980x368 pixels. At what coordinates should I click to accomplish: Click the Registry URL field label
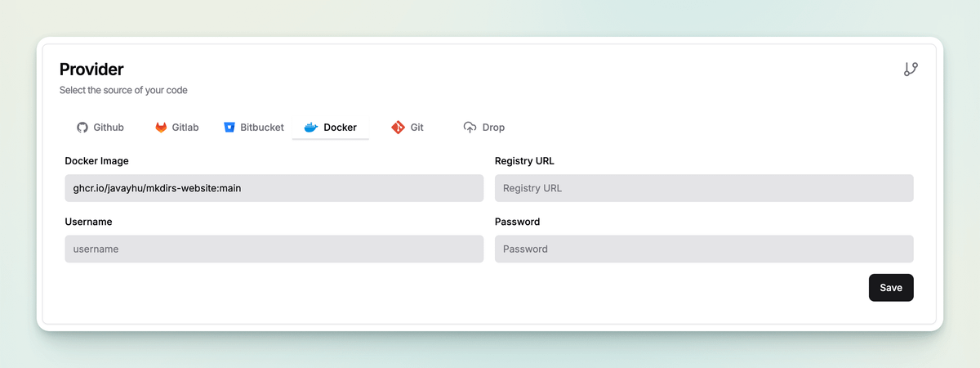tap(524, 161)
